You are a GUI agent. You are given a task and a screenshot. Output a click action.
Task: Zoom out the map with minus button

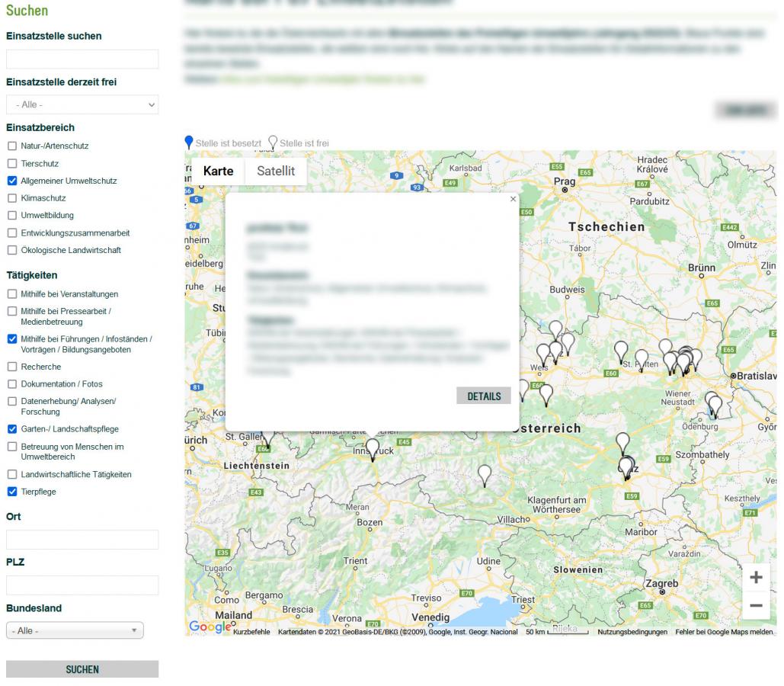pyautogui.click(x=756, y=605)
